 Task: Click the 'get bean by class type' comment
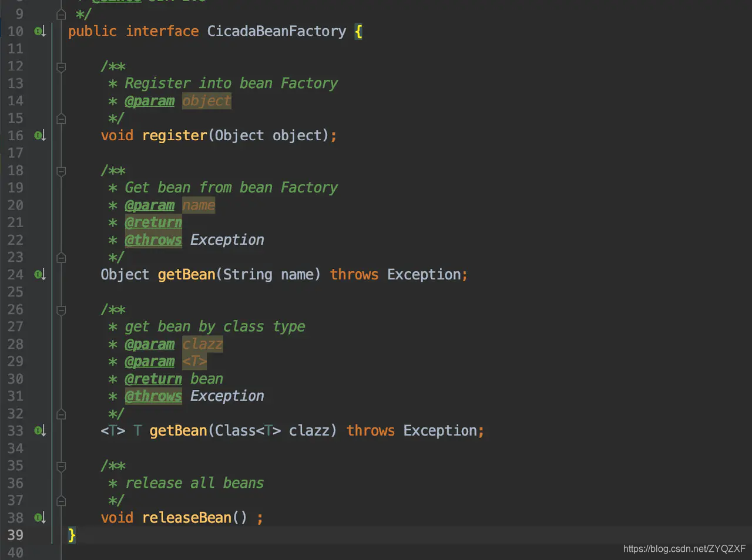215,327
